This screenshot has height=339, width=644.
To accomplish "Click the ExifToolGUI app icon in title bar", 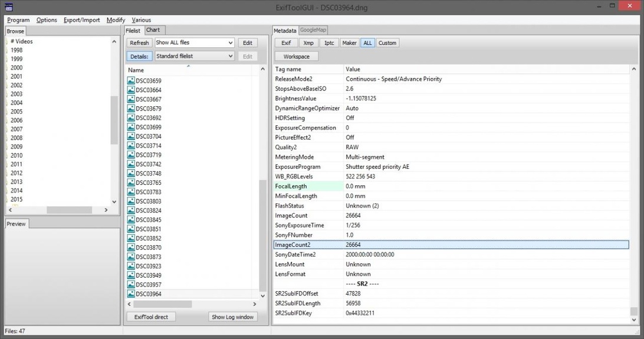I will pyautogui.click(x=8, y=8).
